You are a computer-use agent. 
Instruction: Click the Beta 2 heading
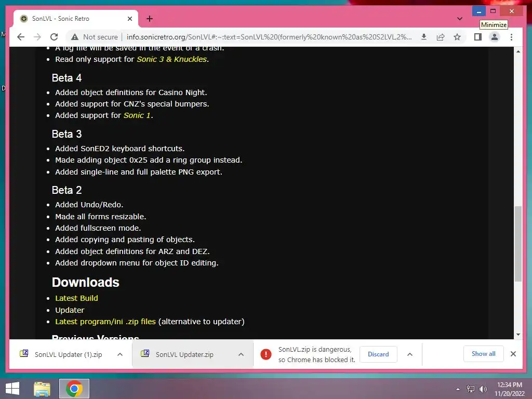coord(66,190)
